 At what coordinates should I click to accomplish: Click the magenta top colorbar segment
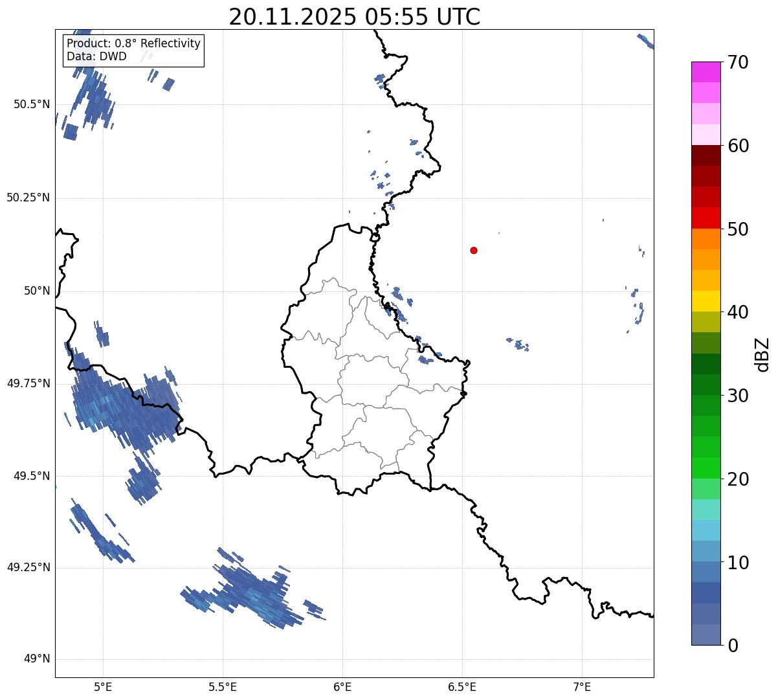[x=706, y=72]
